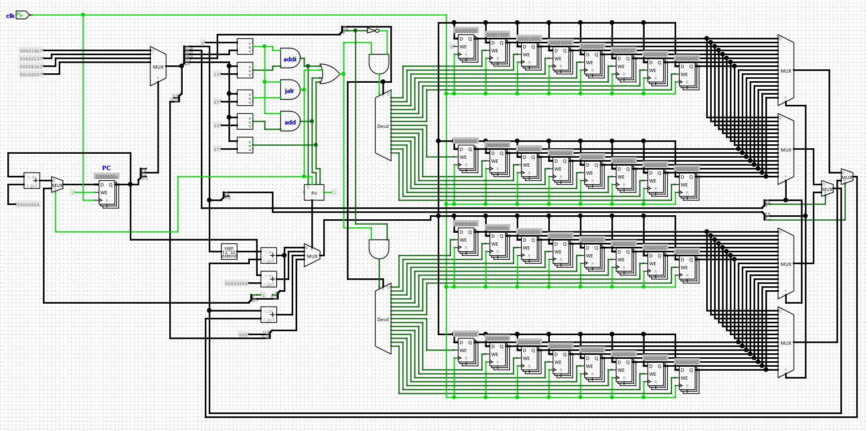Click the constant value 00c00067

tap(31, 74)
